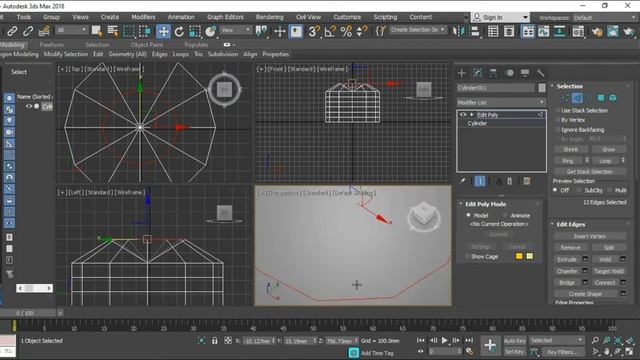
Task: Toggle the Auto Key button
Action: coord(515,340)
